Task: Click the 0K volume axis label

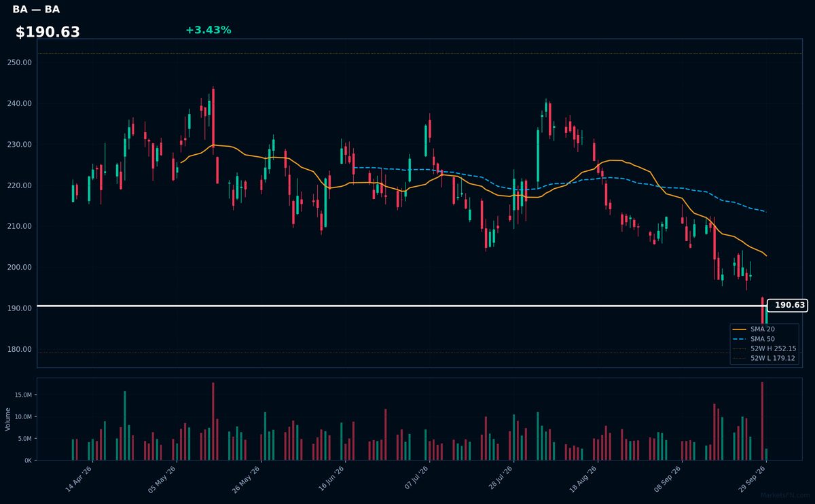Action: click(x=27, y=461)
